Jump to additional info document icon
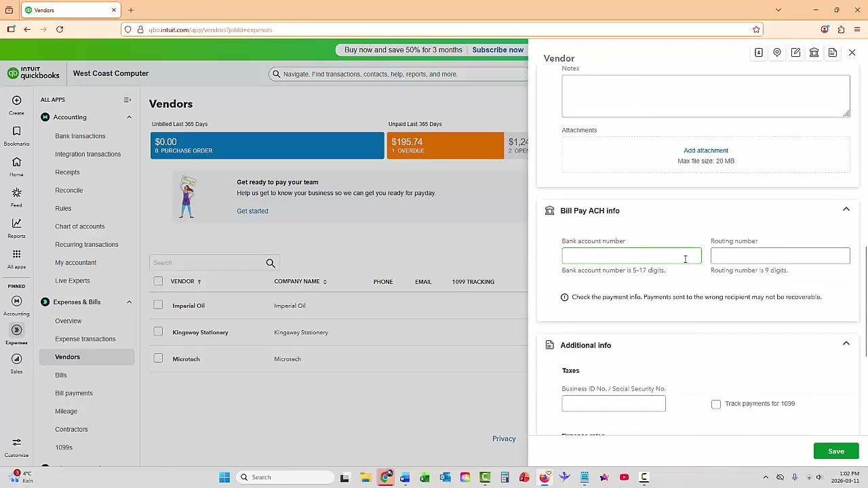The height and width of the screenshot is (488, 868). click(833, 53)
